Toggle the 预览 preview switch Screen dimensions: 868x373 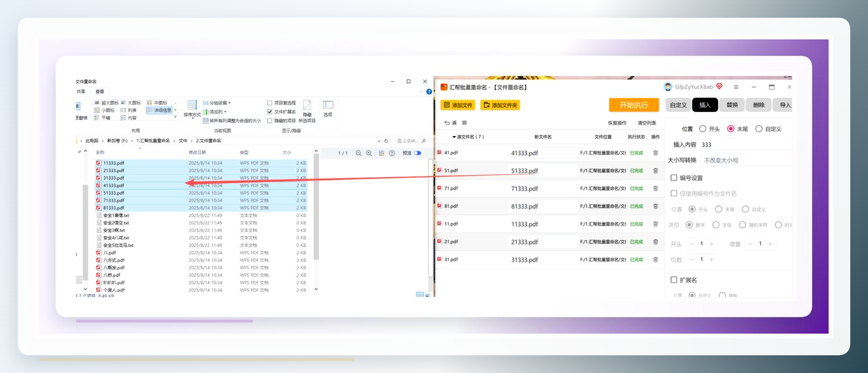tap(417, 153)
